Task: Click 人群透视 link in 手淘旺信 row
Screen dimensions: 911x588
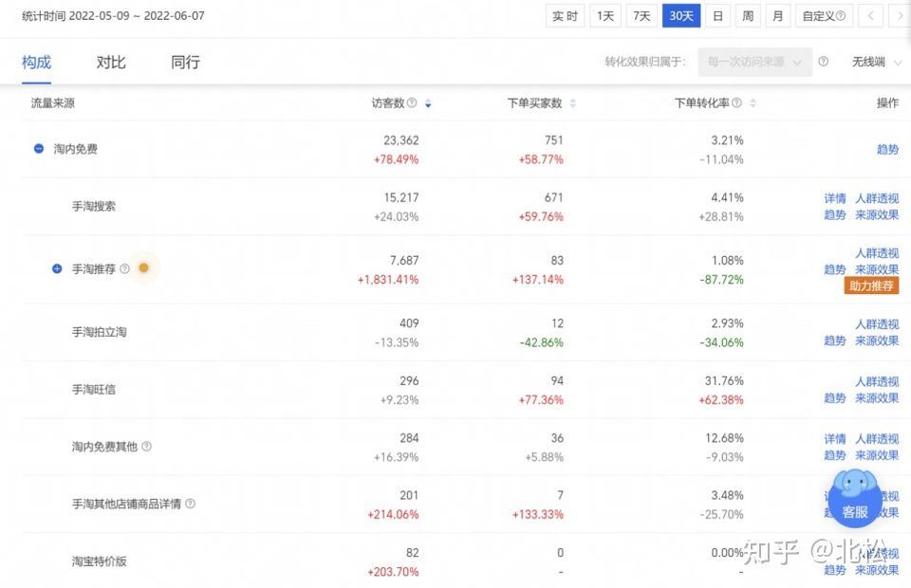Action: [877, 382]
